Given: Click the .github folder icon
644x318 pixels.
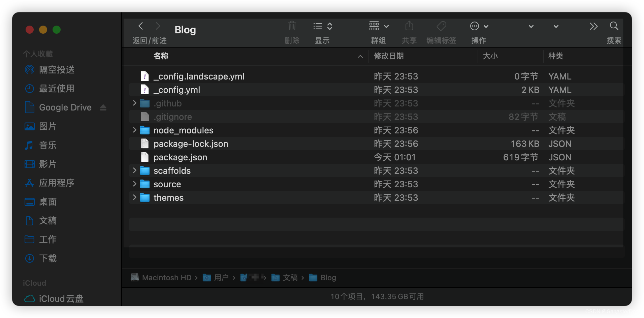Looking at the screenshot, I should point(144,103).
